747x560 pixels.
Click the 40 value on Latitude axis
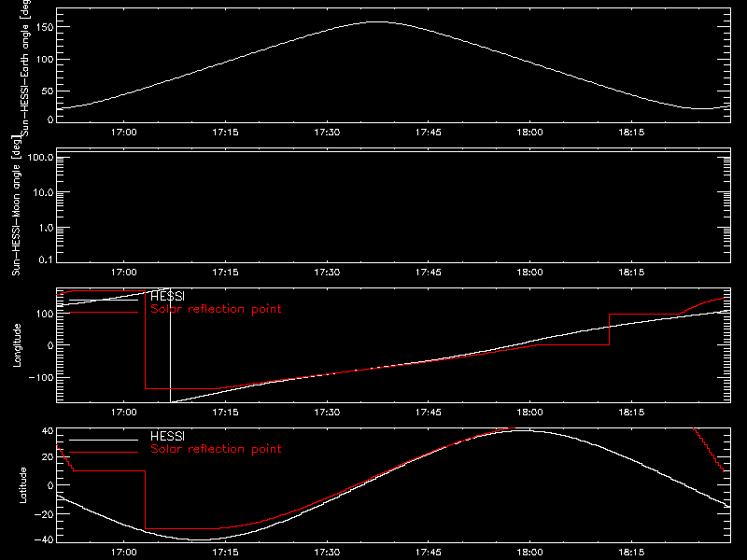click(48, 431)
